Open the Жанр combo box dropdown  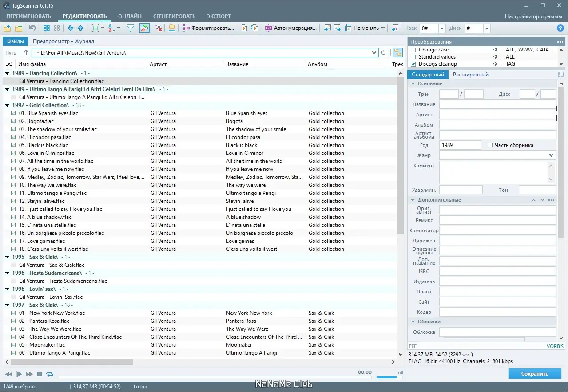point(552,155)
